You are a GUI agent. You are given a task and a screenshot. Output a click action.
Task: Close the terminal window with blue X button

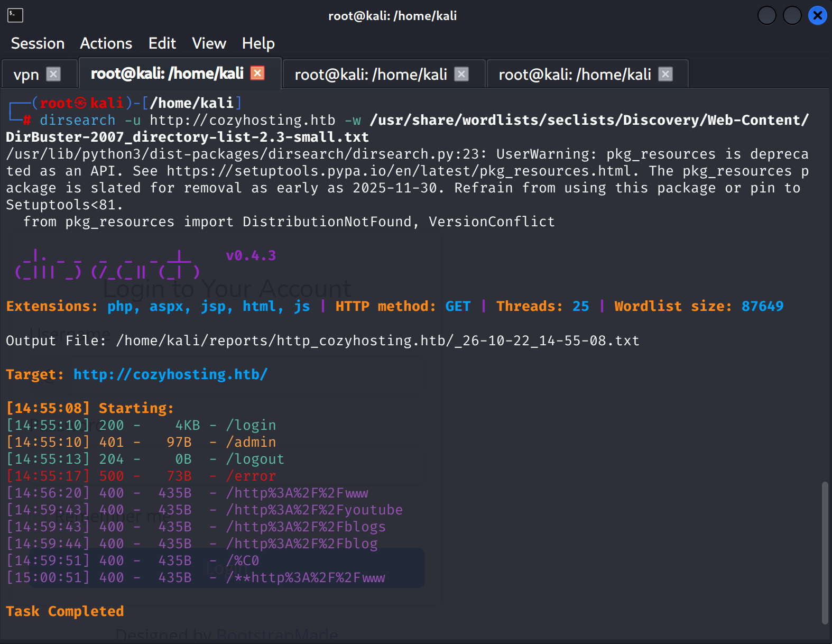(818, 15)
